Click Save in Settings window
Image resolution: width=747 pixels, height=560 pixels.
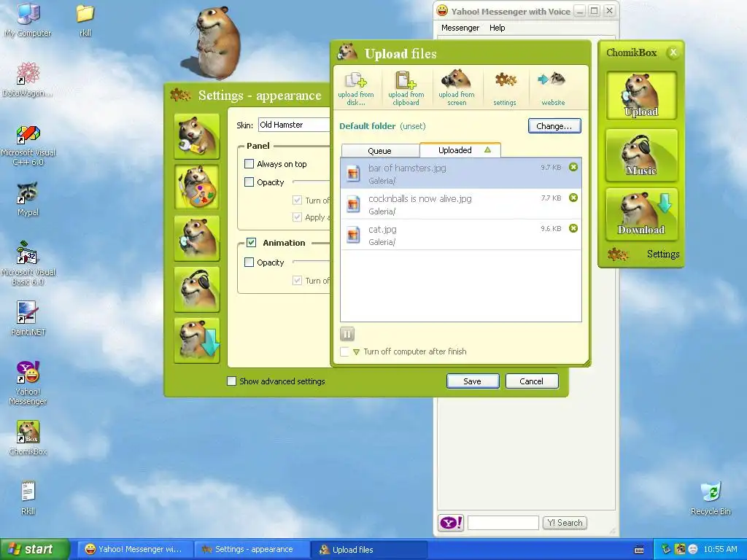click(x=473, y=381)
